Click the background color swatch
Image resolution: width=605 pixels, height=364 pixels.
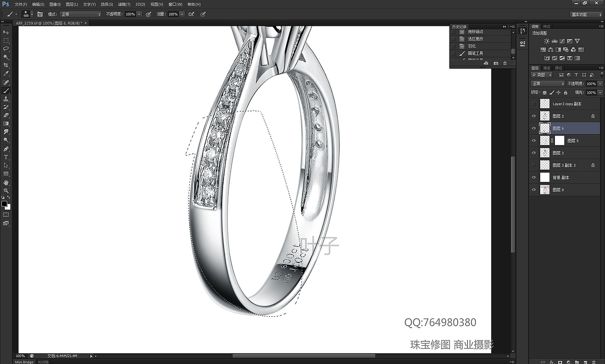tap(8, 207)
